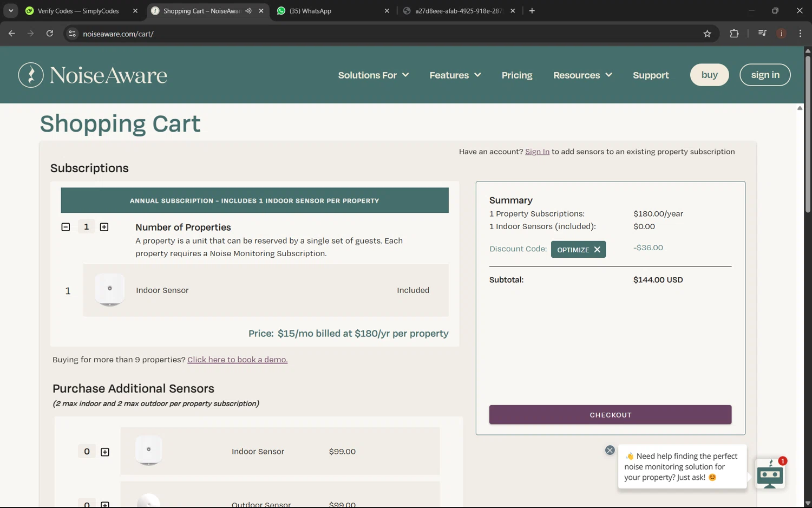The width and height of the screenshot is (812, 508).
Task: Click the $144.00 USD subtotal value
Action: click(x=658, y=280)
